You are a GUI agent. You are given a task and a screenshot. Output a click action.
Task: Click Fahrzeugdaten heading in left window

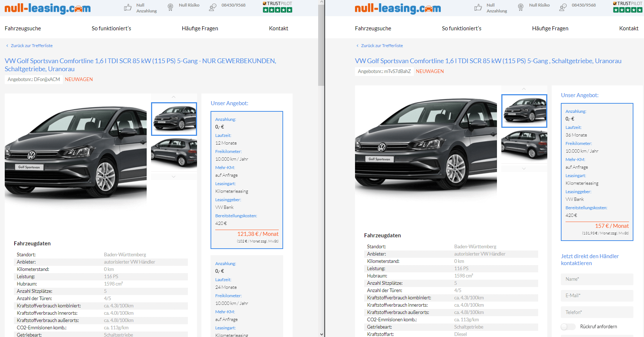[32, 244]
